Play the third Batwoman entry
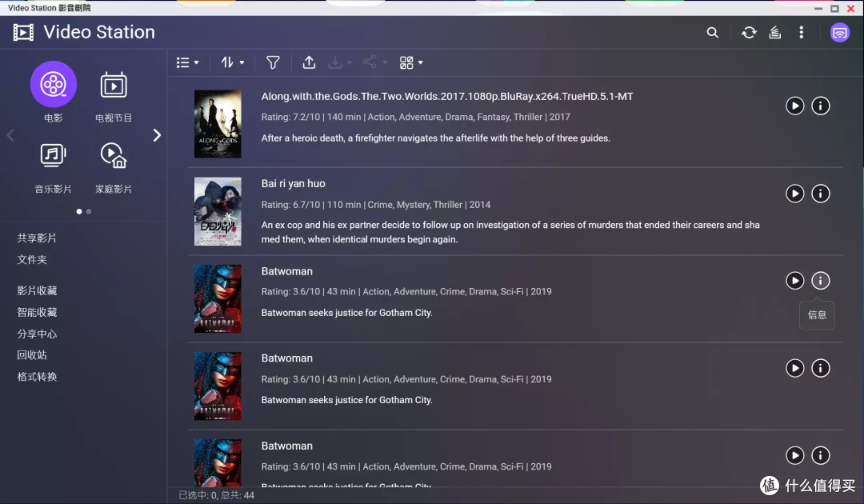The height and width of the screenshot is (504, 864). point(794,455)
